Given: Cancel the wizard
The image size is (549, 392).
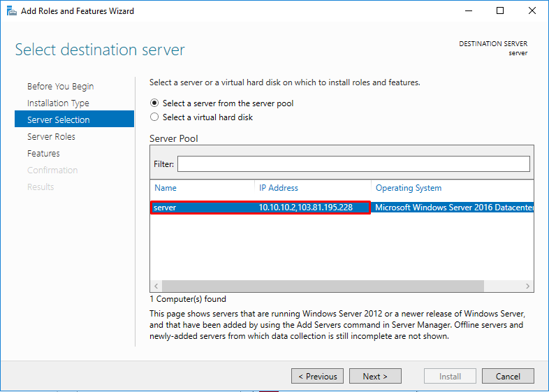Looking at the screenshot, I should point(508,376).
